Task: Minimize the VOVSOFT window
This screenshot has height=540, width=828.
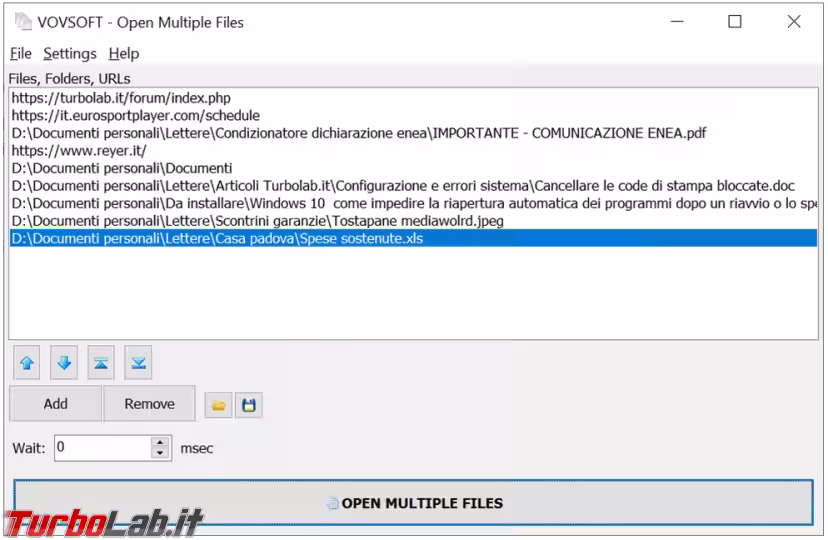Action: click(677, 22)
